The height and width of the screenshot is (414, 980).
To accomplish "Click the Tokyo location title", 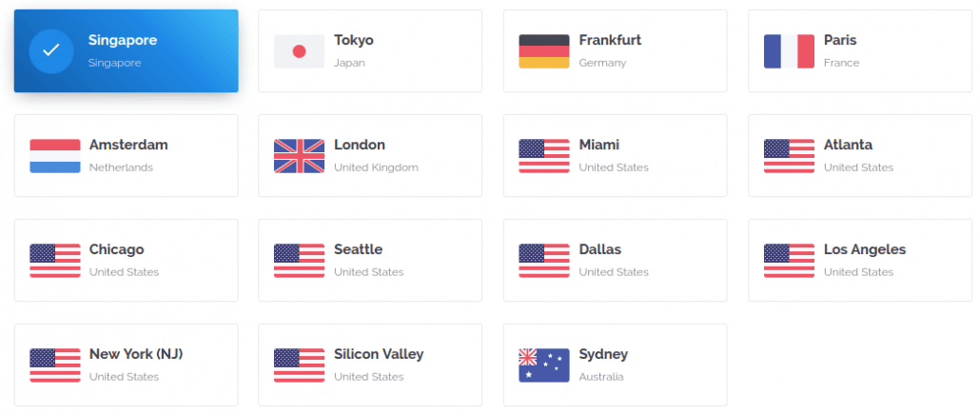I will pos(354,40).
